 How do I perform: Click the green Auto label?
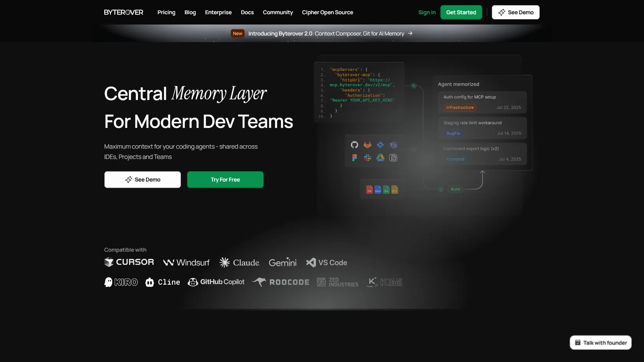455,189
